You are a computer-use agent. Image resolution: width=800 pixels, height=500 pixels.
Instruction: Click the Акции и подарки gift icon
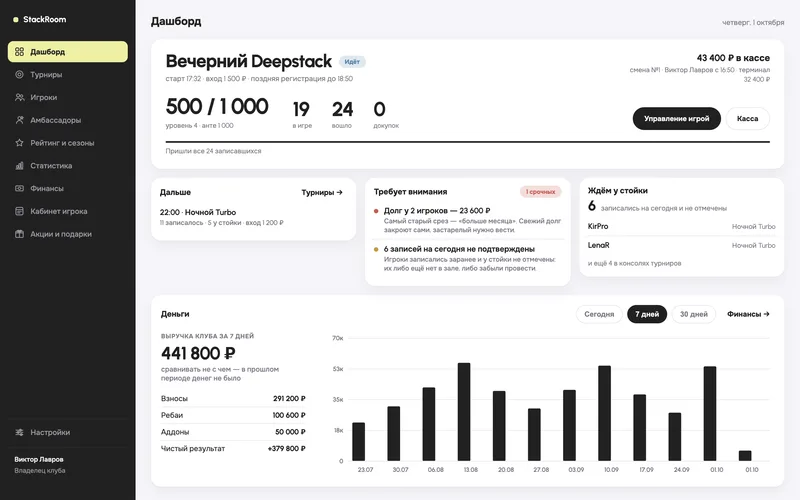pyautogui.click(x=19, y=234)
